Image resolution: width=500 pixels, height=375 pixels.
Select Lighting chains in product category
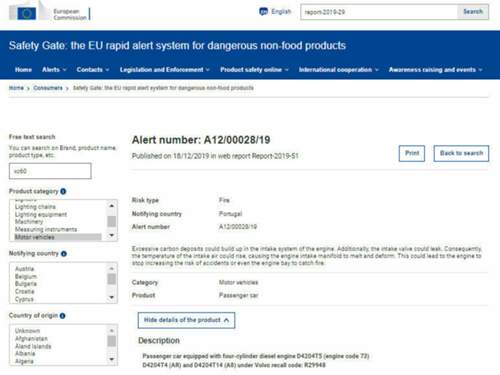tap(35, 207)
